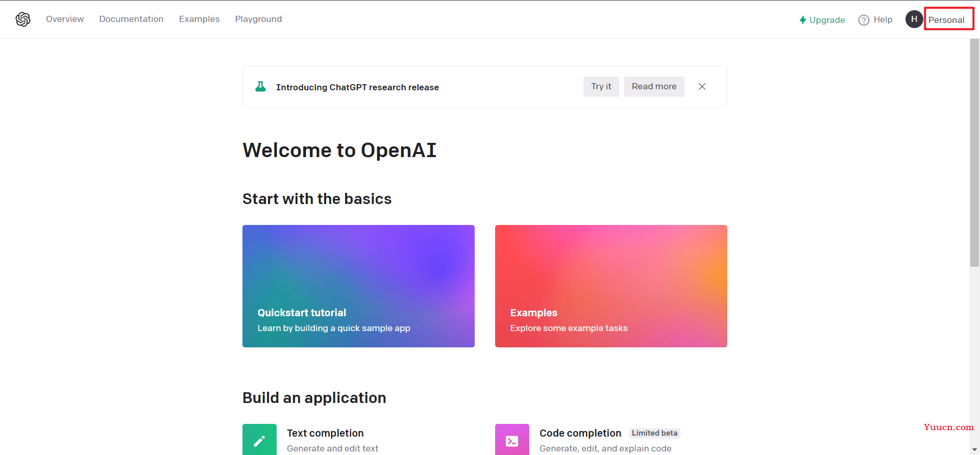Open the Text completion heading
The image size is (980, 455).
point(325,433)
